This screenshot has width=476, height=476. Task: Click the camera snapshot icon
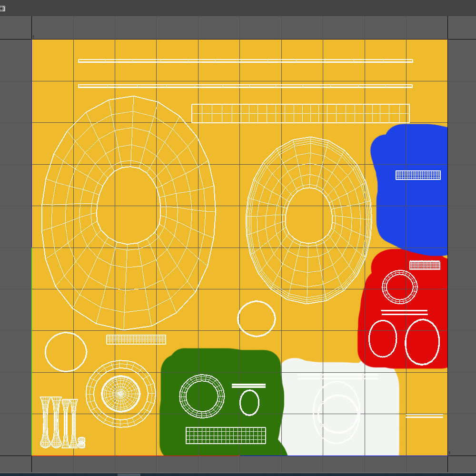(2, 9)
